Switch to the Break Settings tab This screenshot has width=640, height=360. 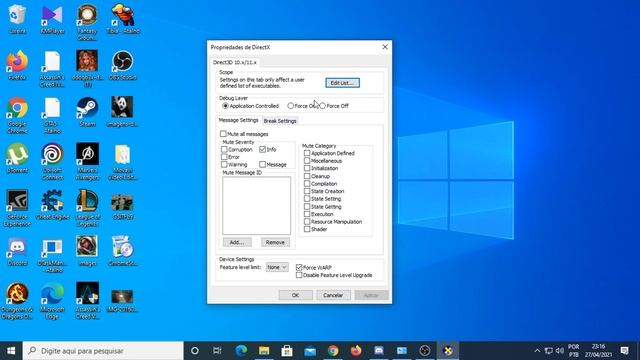pyautogui.click(x=280, y=121)
